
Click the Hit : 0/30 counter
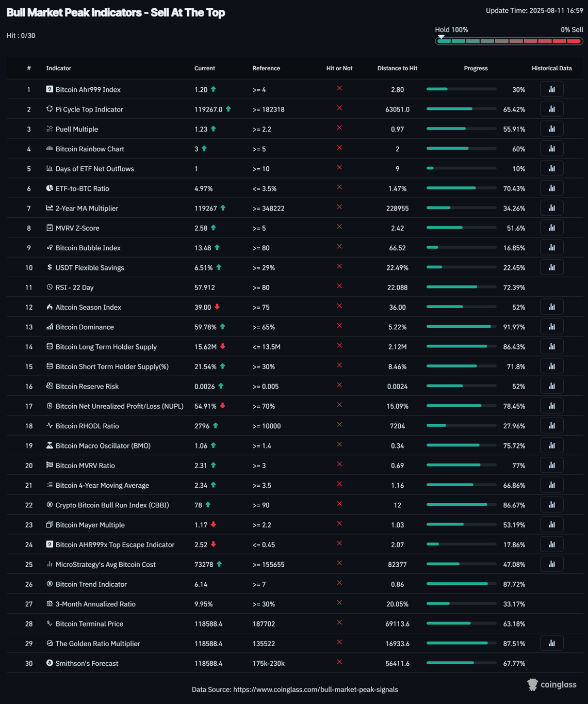(x=21, y=36)
